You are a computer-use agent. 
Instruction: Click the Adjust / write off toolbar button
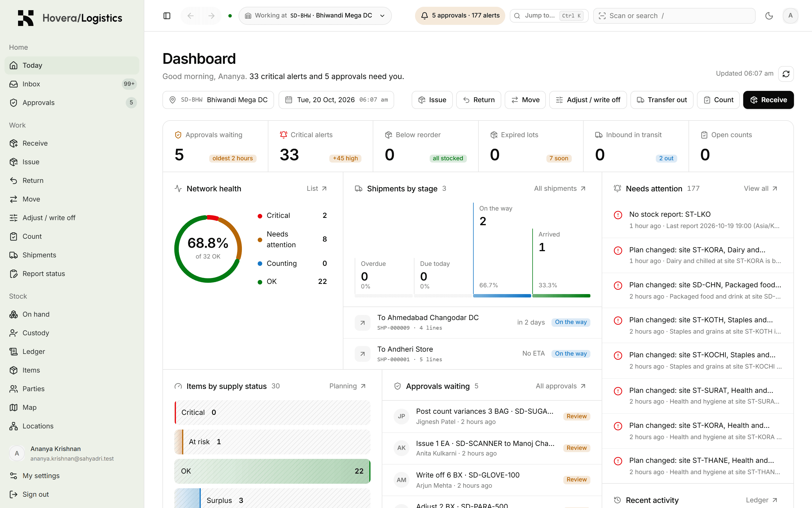tap(588, 100)
